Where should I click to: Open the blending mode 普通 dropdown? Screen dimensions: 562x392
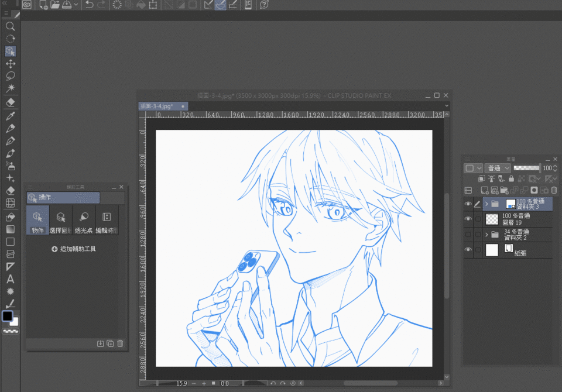point(498,168)
